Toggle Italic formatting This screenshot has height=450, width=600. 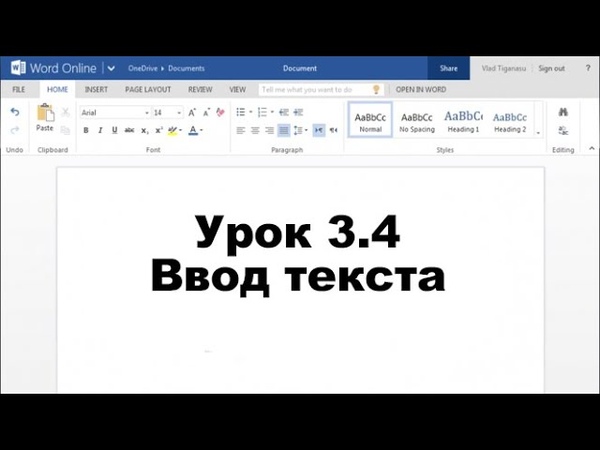pyautogui.click(x=100, y=130)
